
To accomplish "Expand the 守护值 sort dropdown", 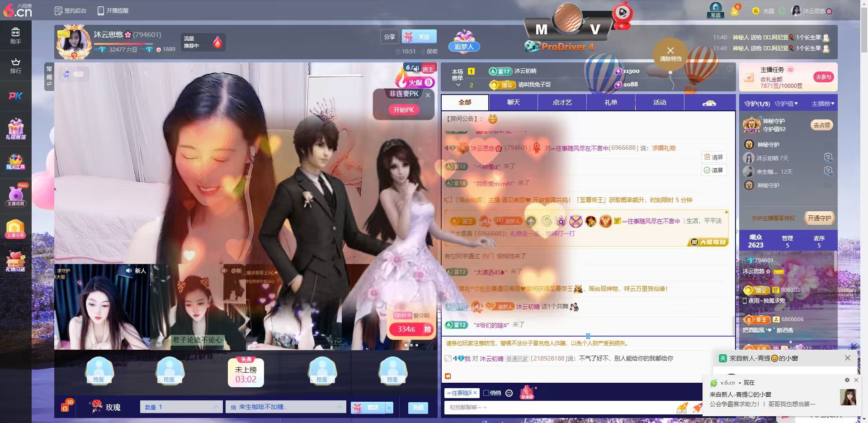I will tap(786, 104).
